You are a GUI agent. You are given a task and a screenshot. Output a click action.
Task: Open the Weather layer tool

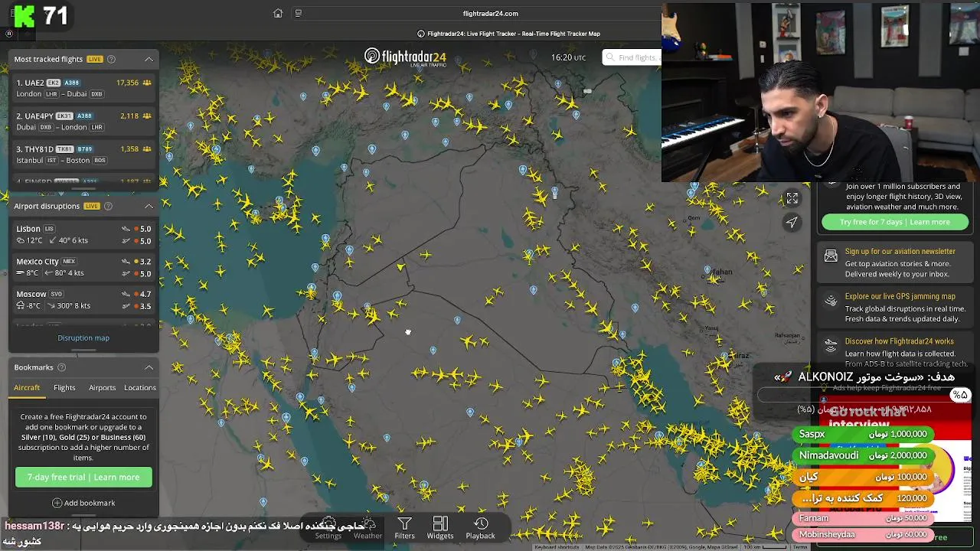[367, 527]
